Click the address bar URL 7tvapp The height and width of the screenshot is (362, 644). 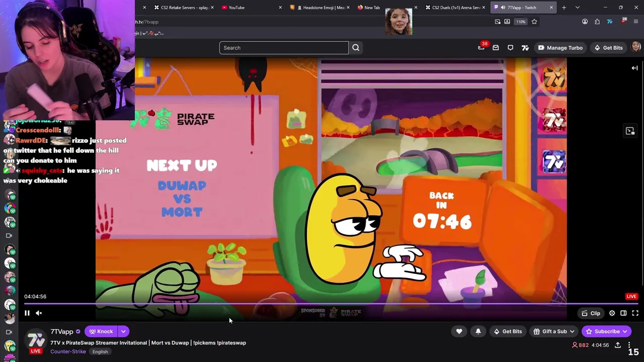[147, 22]
